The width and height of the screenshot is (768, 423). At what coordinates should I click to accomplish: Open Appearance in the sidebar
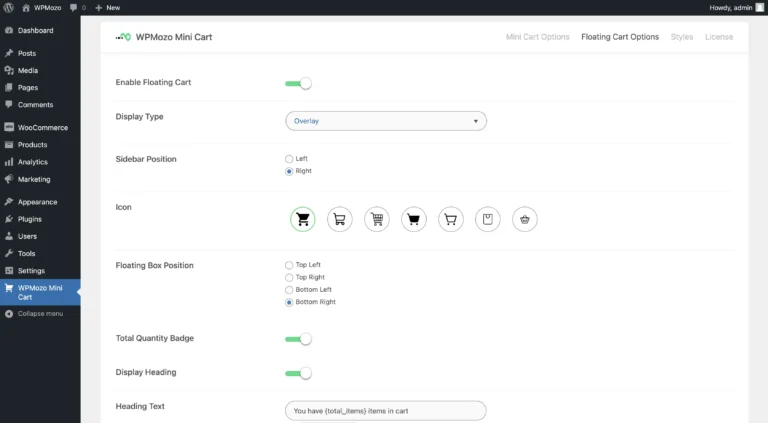coord(40,202)
